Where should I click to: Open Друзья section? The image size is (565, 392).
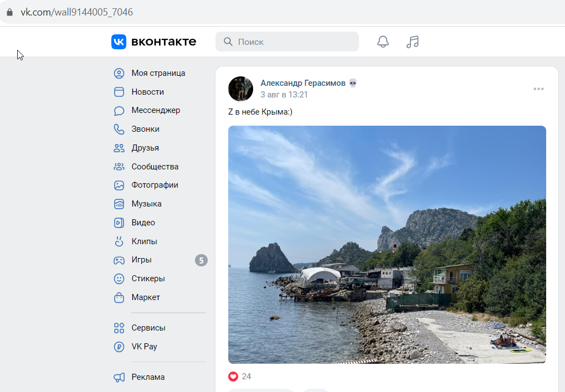(x=145, y=148)
